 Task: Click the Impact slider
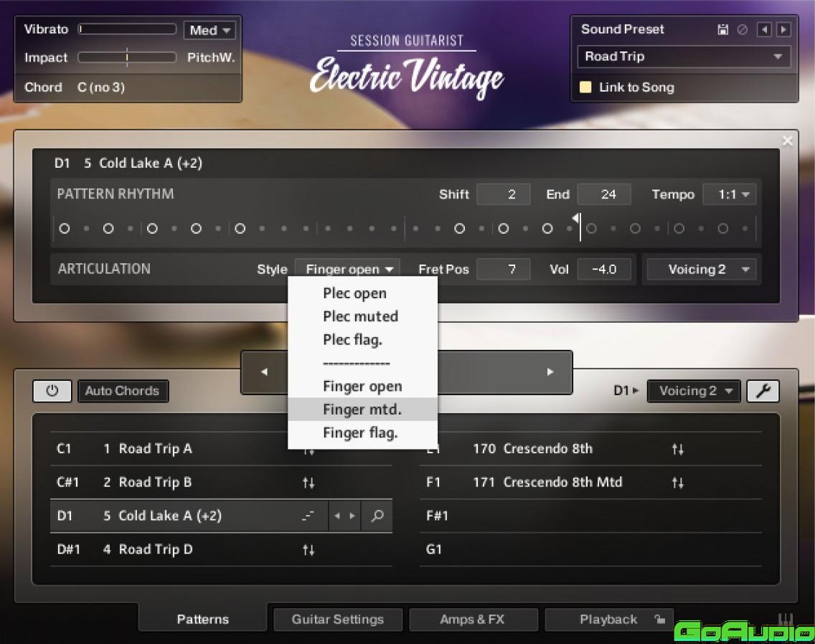[128, 57]
